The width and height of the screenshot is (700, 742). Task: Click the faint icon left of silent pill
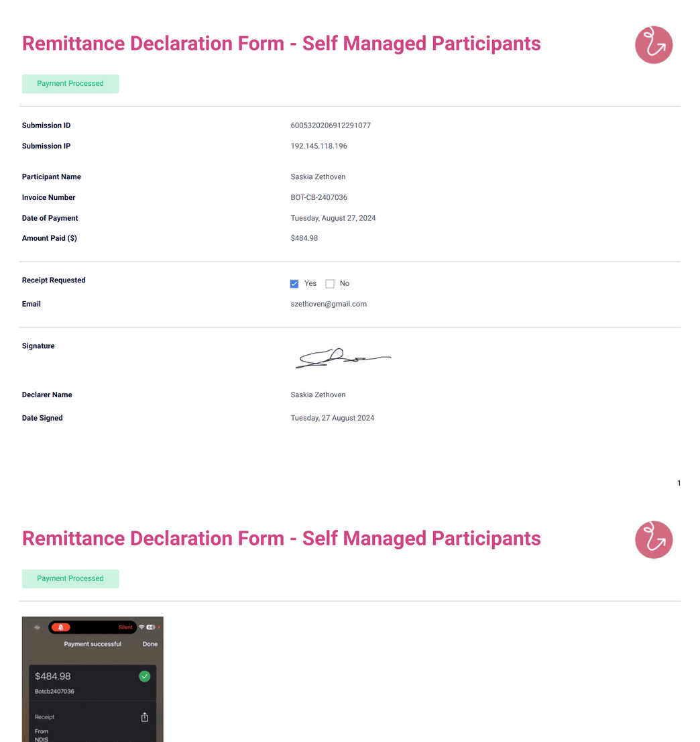tap(37, 627)
